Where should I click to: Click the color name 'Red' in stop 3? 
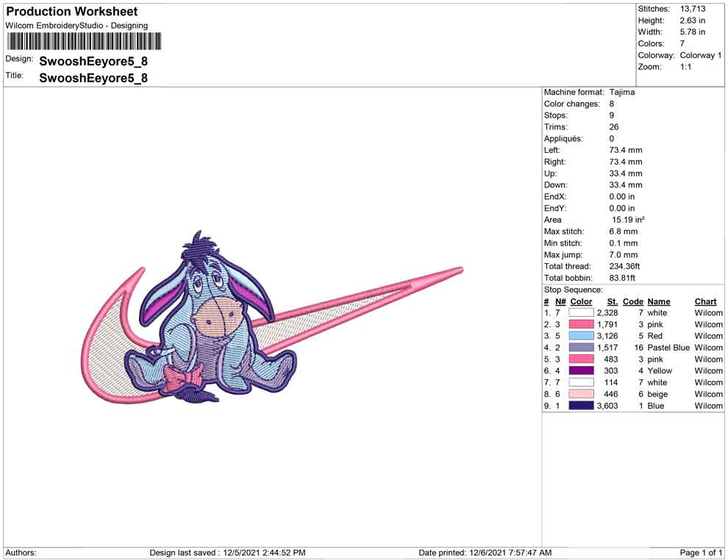pyautogui.click(x=654, y=336)
